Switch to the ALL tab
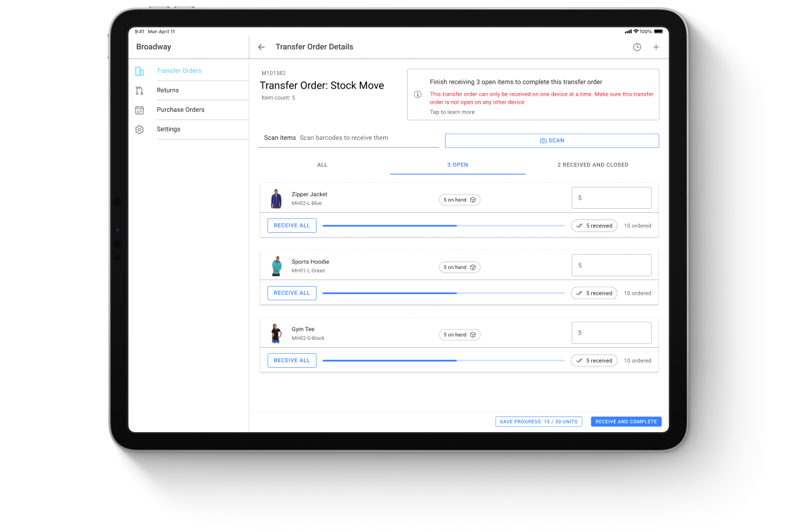 click(323, 165)
